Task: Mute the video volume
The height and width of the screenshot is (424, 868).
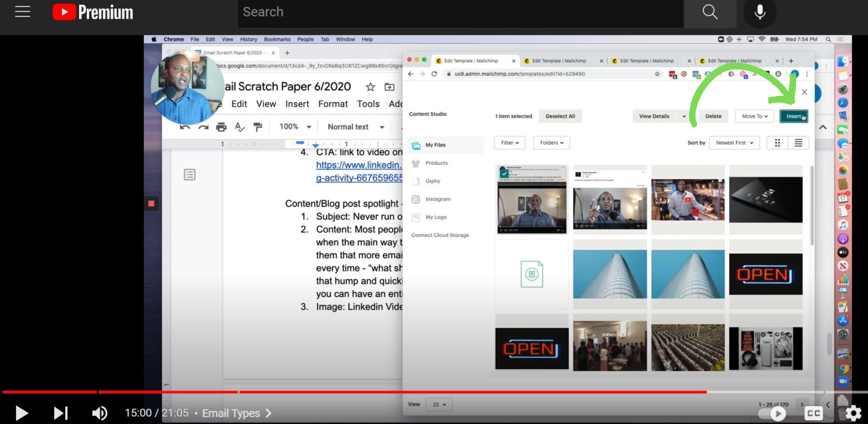Action: (100, 413)
